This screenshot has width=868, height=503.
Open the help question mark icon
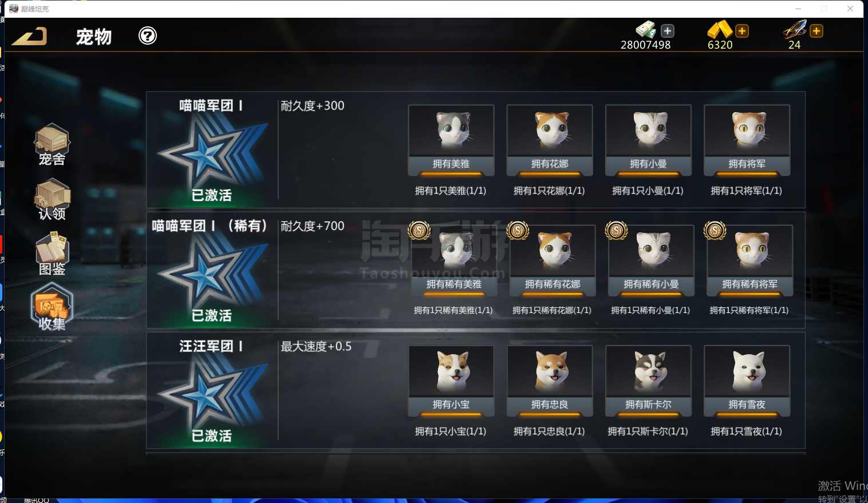(148, 36)
